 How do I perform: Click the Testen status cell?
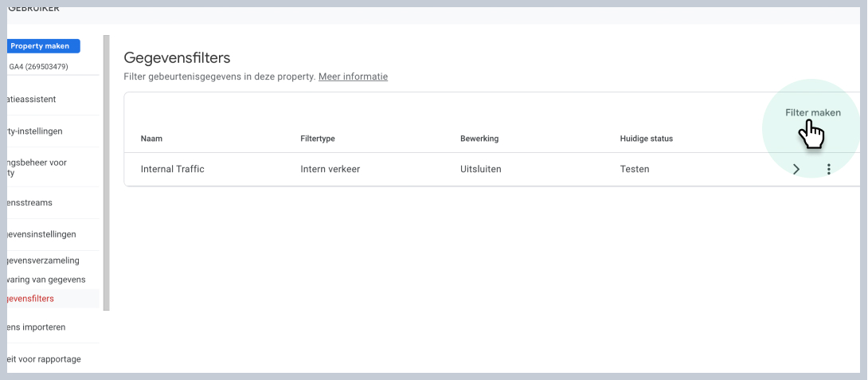tap(635, 169)
